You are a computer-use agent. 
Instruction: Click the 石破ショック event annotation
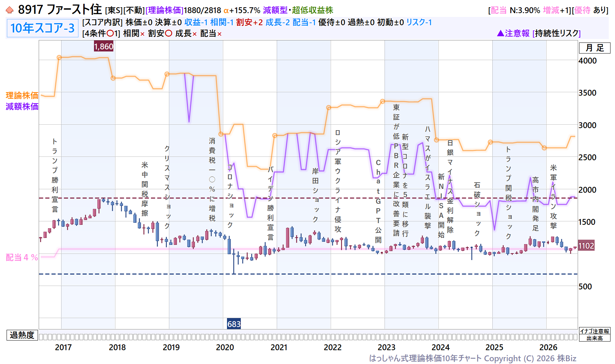pos(477,209)
